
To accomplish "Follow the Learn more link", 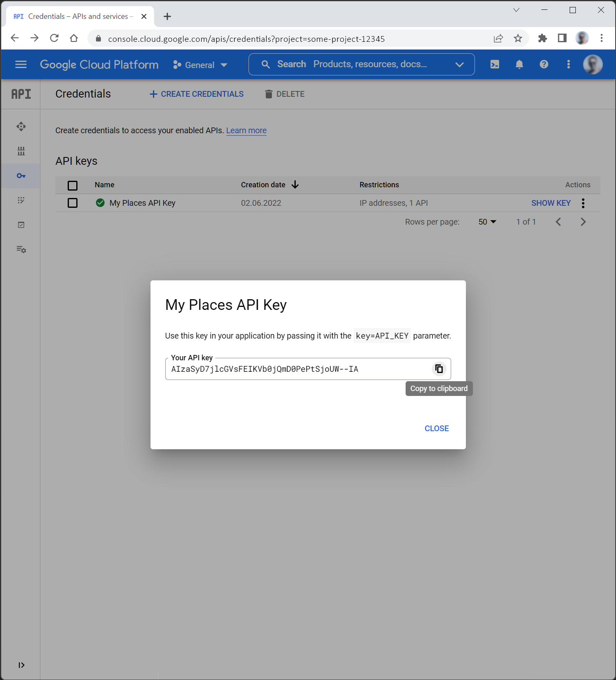I will [246, 130].
